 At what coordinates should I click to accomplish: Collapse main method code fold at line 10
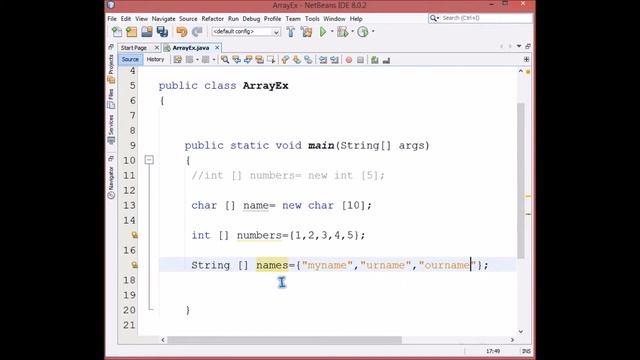point(149,160)
